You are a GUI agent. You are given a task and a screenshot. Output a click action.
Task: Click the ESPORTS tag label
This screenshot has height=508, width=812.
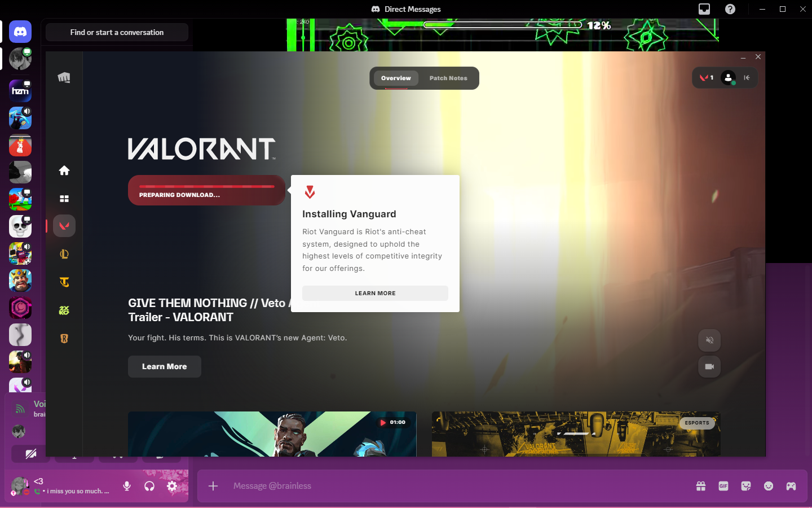pyautogui.click(x=697, y=423)
